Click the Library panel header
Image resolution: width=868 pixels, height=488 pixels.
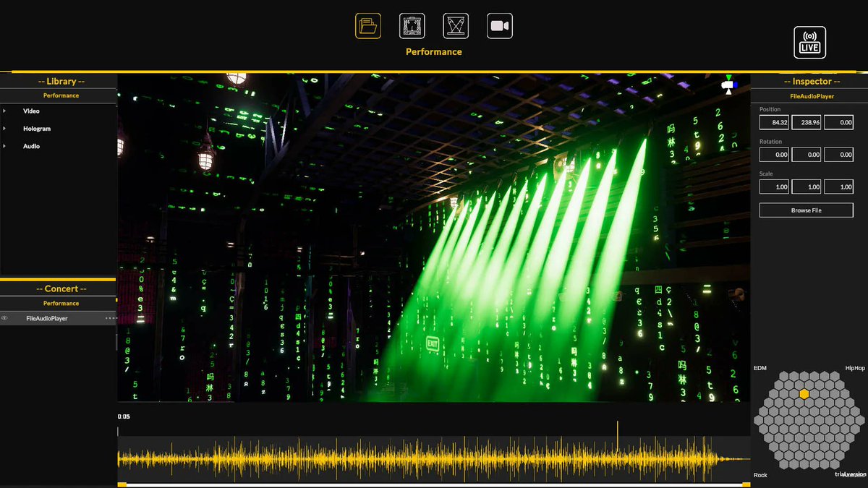click(61, 82)
